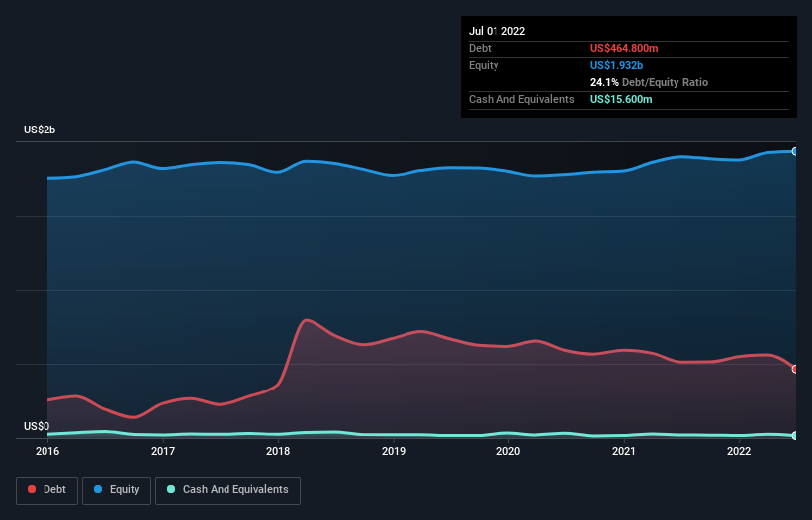Click the tooltip Debt row label
This screenshot has height=520, width=812.
(480, 48)
